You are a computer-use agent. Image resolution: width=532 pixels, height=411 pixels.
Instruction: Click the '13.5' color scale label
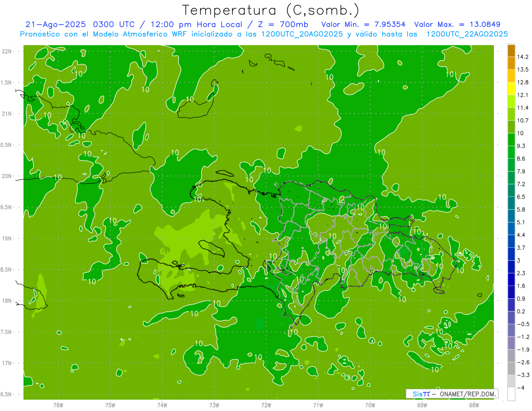point(523,70)
